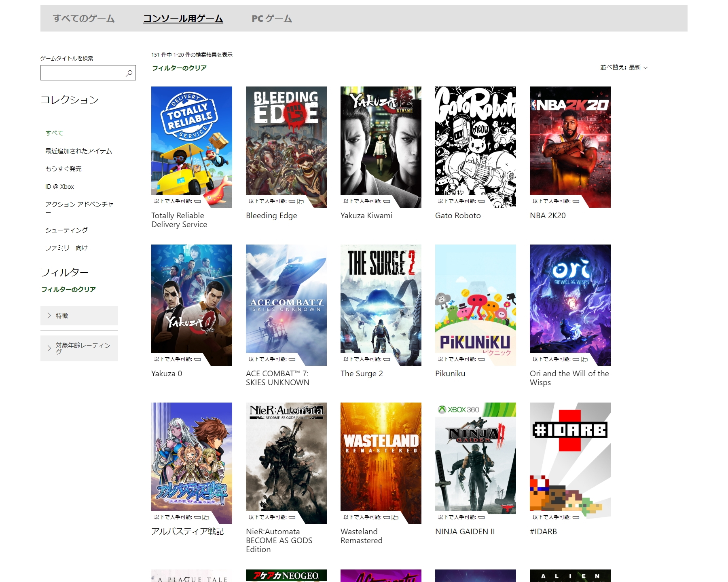Expand the 特徴 filter section
The height and width of the screenshot is (582, 728).
pos(79,316)
